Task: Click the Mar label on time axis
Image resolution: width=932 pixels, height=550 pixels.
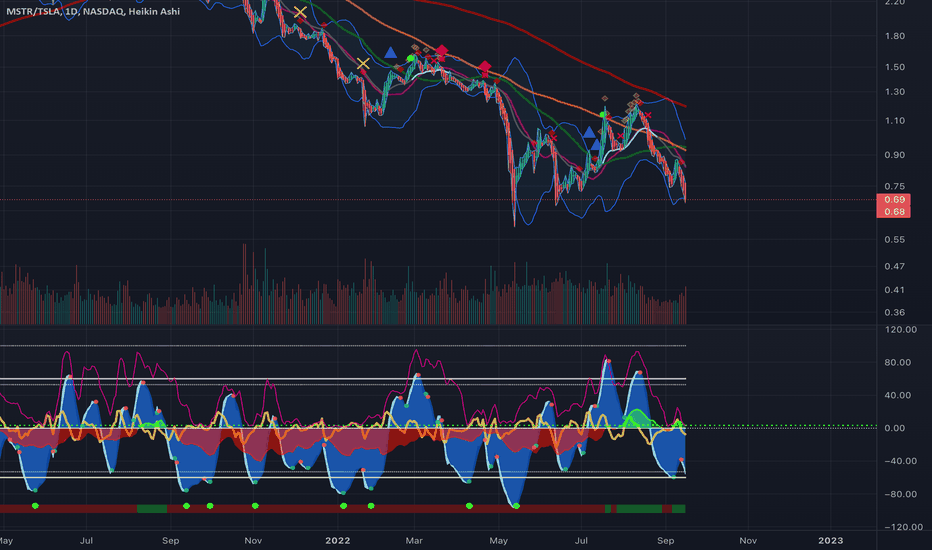Action: 414,540
